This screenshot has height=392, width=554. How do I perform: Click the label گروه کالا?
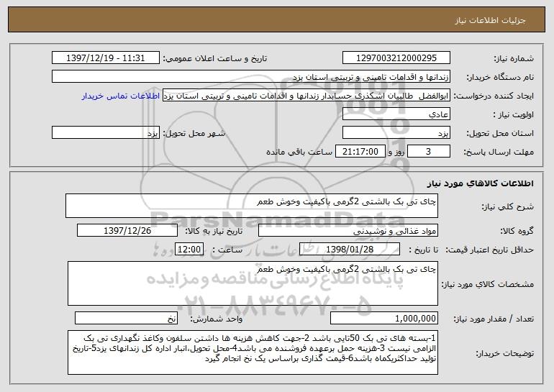pos(517,231)
